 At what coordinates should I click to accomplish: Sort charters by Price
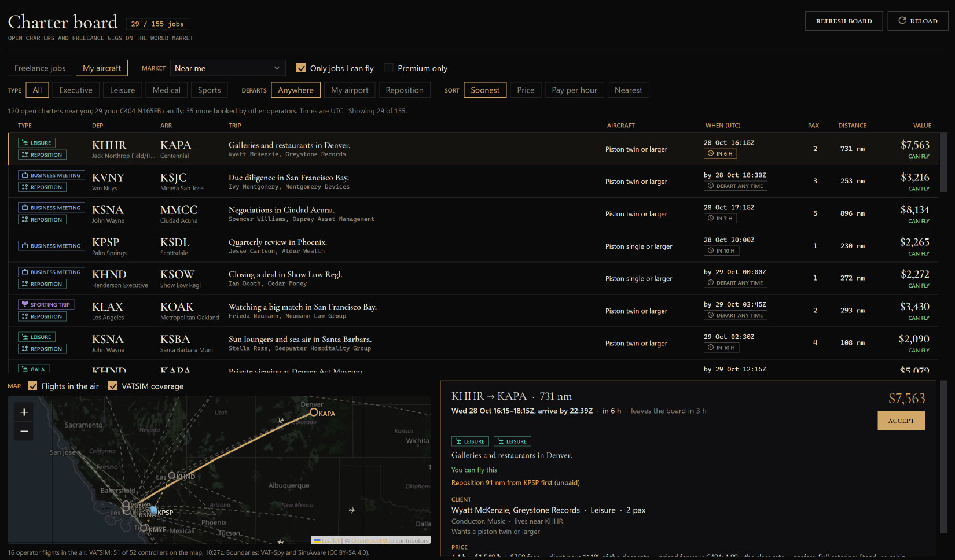(x=526, y=90)
